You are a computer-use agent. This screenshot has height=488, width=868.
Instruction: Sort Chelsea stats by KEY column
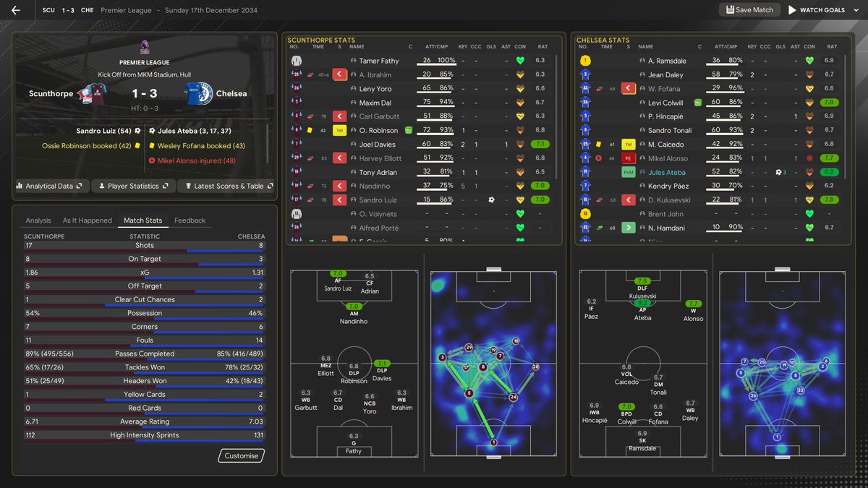click(x=752, y=47)
